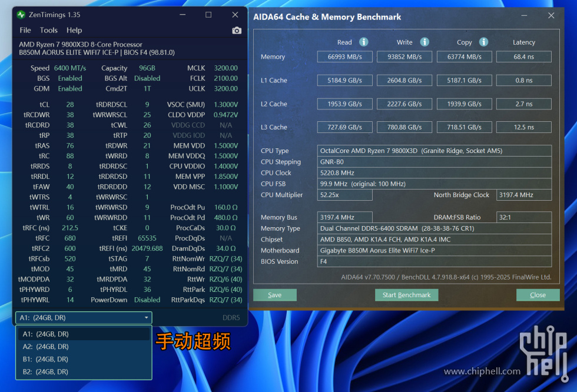The height and width of the screenshot is (392, 577).
Task: Click L1 Cache read 5184.9 GB/s
Action: pos(345,80)
